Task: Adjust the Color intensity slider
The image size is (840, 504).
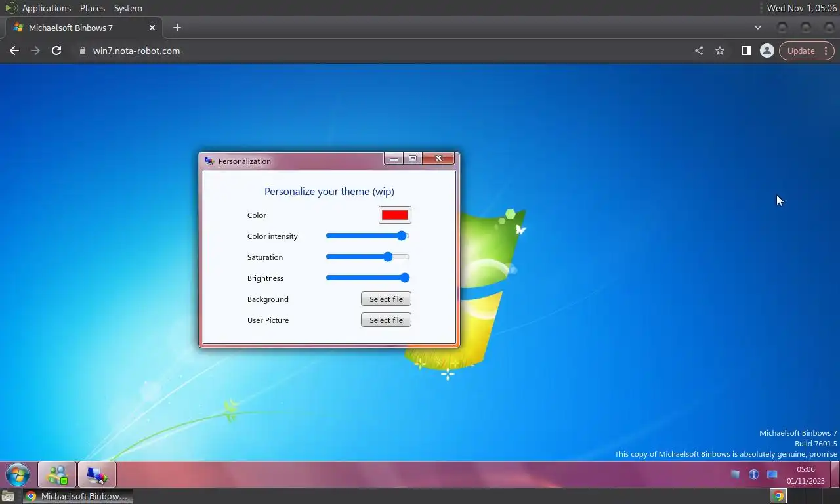Action: tap(367, 236)
